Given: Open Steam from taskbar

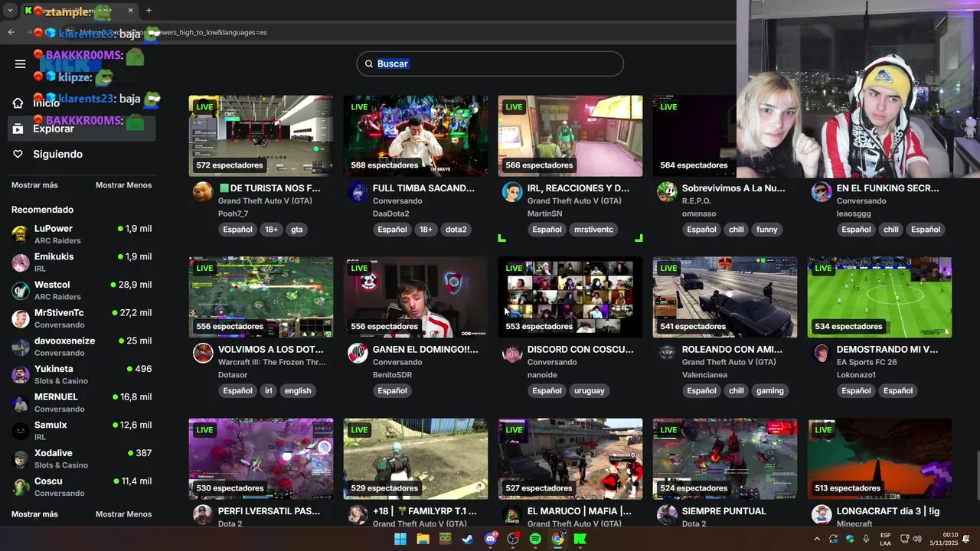Looking at the screenshot, I should click(x=467, y=539).
